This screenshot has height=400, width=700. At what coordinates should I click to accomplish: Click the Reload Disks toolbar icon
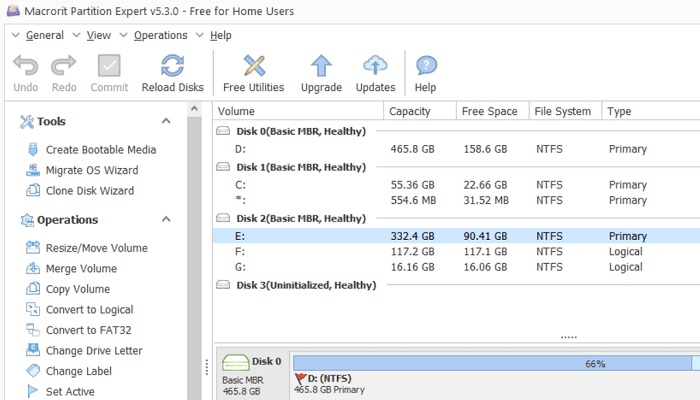(x=172, y=66)
